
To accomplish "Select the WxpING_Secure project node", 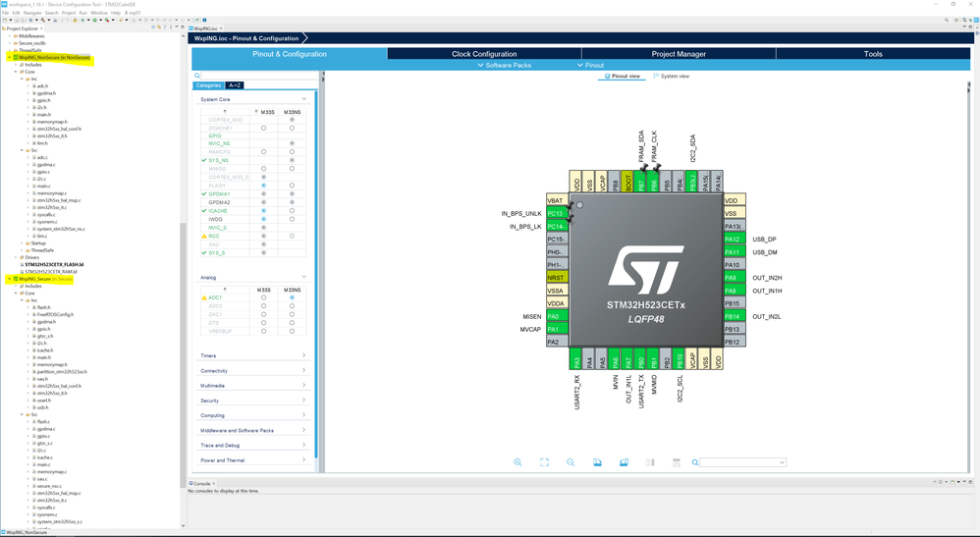I will [x=45, y=279].
